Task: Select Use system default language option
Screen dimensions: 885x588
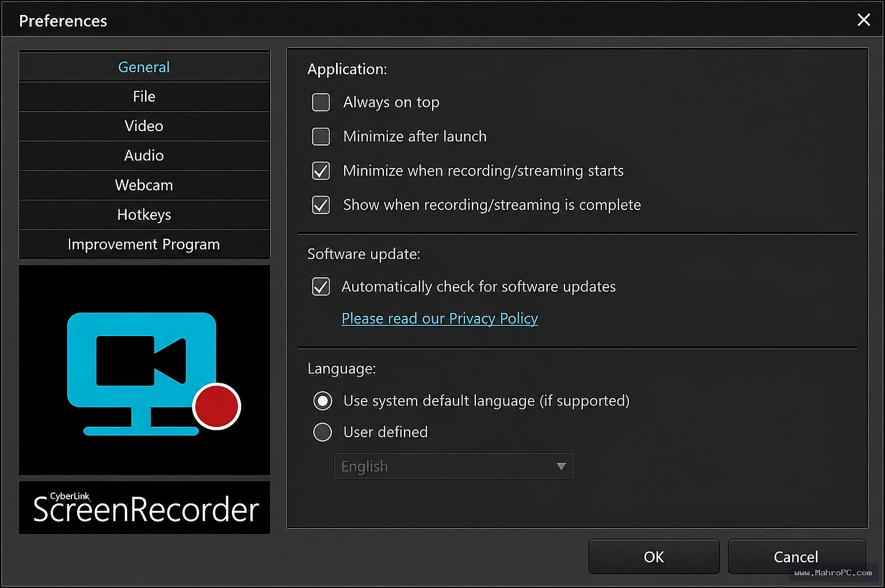Action: click(323, 400)
